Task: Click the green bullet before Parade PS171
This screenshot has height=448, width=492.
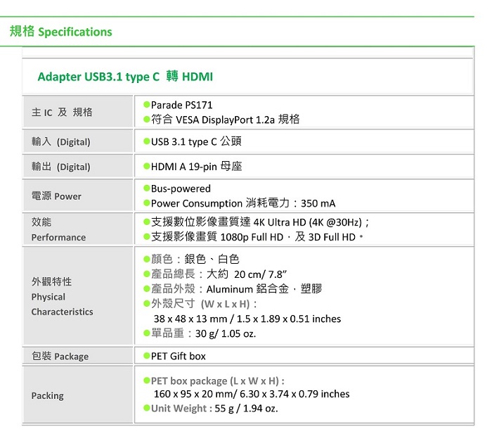Action: 146,105
